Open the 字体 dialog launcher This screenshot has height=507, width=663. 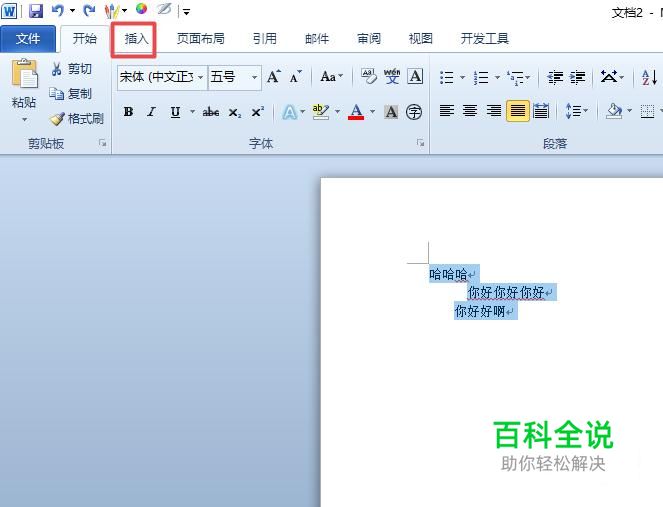click(420, 143)
